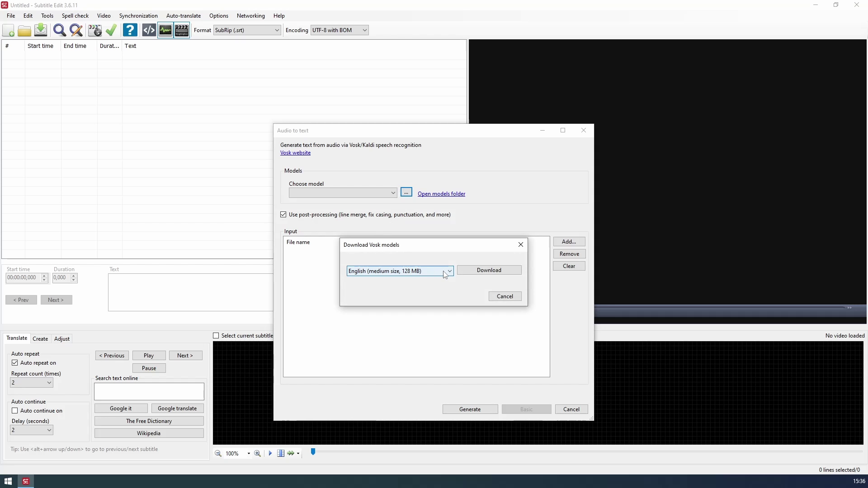This screenshot has height=488, width=868.
Task: Click the Open file folder icon
Action: tap(24, 30)
